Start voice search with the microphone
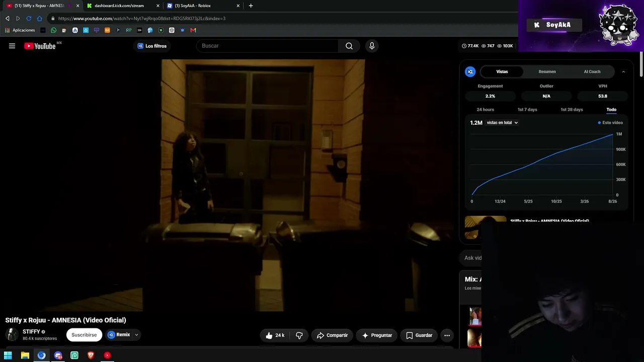The width and height of the screenshot is (644, 362). [x=372, y=46]
